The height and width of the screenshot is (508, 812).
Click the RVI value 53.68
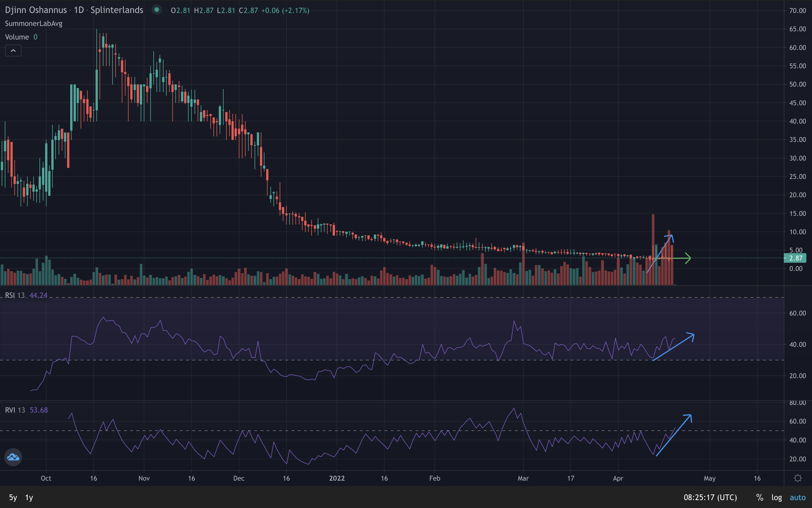(39, 410)
